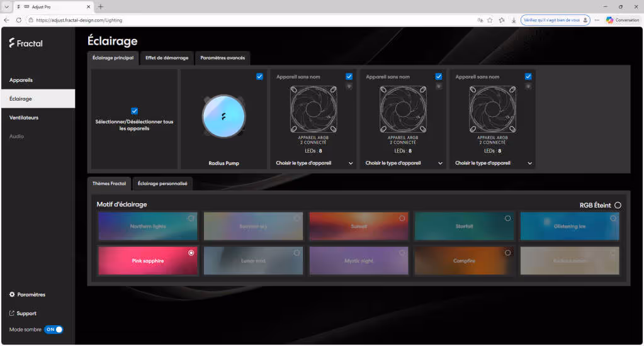Expand third device's Choisir le type d'appareil dropdown
The image size is (644, 346).
[x=494, y=163]
